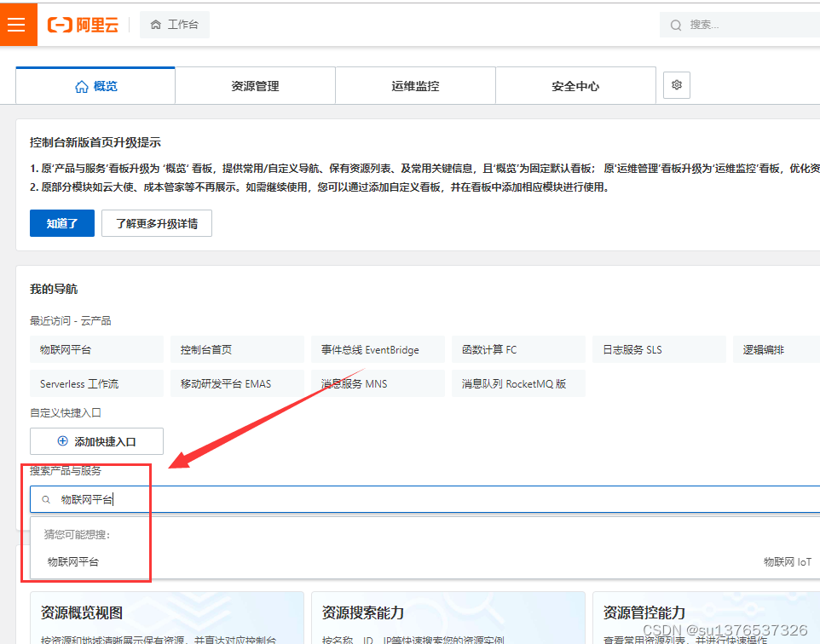
Task: Open the 资源概览视图 card
Action: (x=167, y=618)
